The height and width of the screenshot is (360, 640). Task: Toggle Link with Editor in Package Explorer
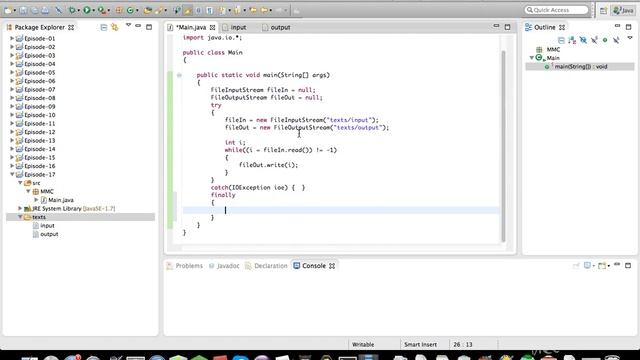tap(115, 27)
